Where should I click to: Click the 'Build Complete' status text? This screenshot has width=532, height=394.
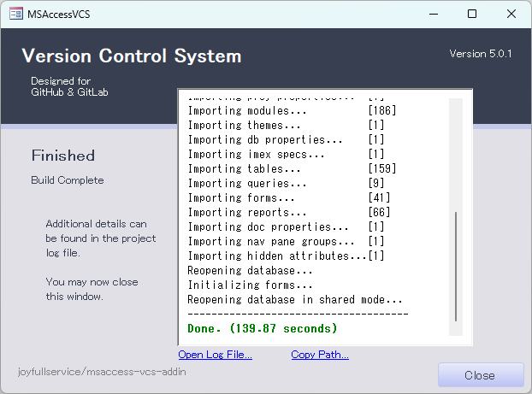68,180
